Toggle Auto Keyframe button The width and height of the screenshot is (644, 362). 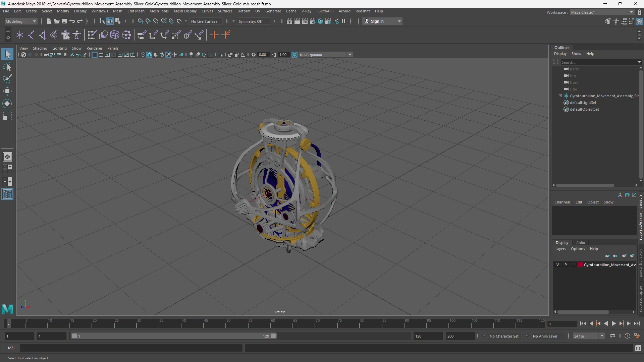(x=627, y=336)
